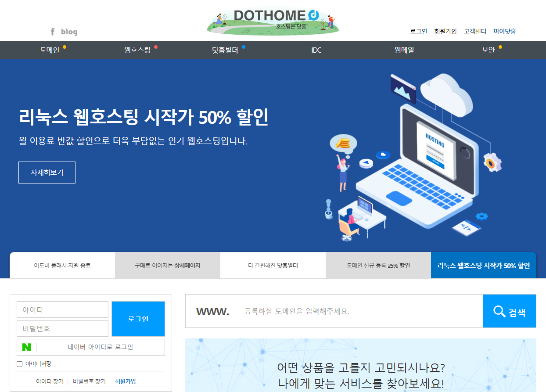Open the Facebook icon link
Viewport: 546px width, 392px height.
tap(53, 32)
